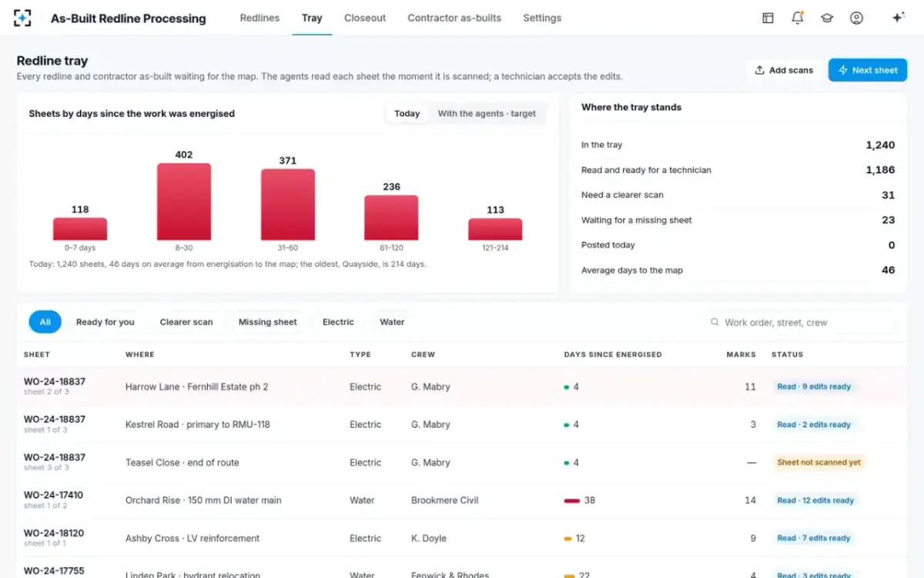The width and height of the screenshot is (924, 578).
Task: Select the 61–120 days bar showing 236
Action: point(391,217)
